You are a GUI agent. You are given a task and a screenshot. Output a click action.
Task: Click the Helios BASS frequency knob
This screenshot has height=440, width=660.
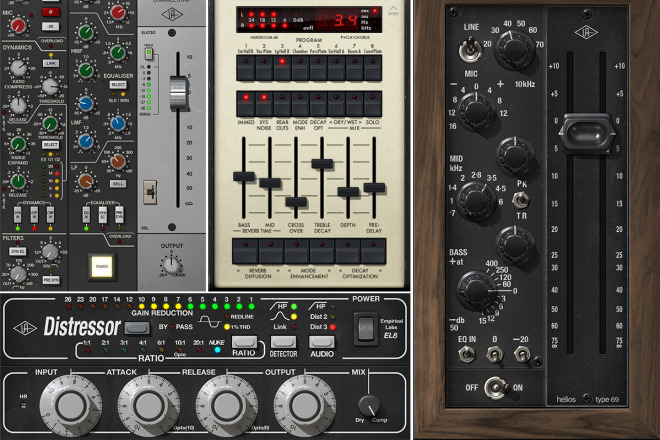[x=476, y=290]
